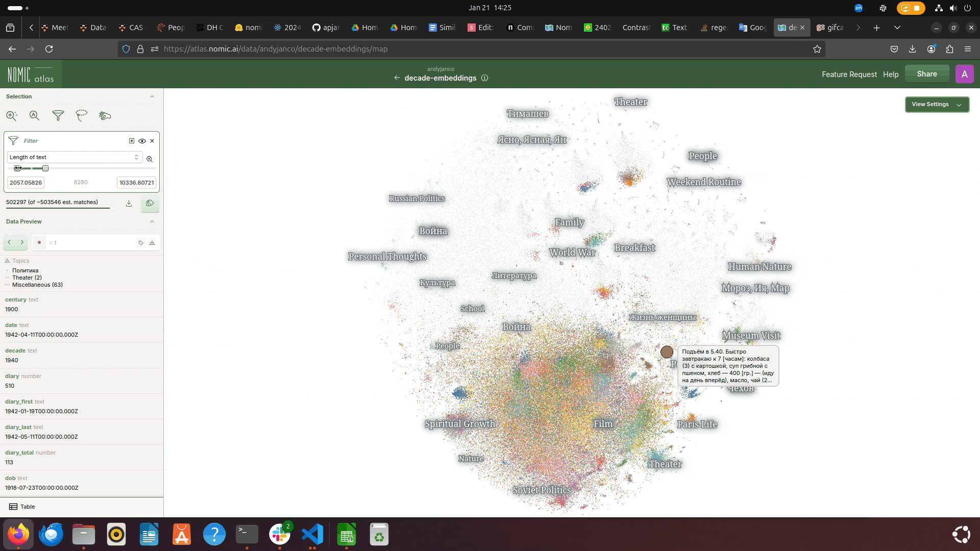Download the filtered selection results

[129, 203]
